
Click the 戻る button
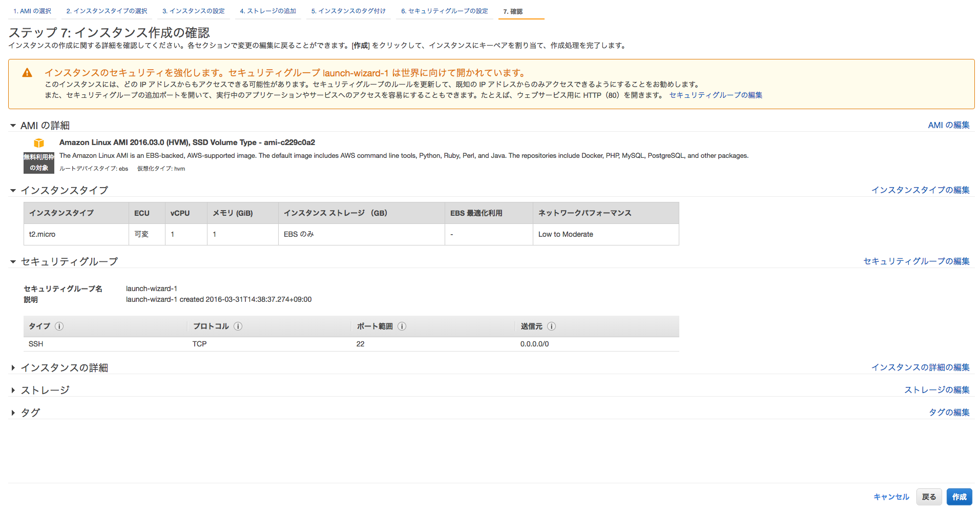[929, 497]
